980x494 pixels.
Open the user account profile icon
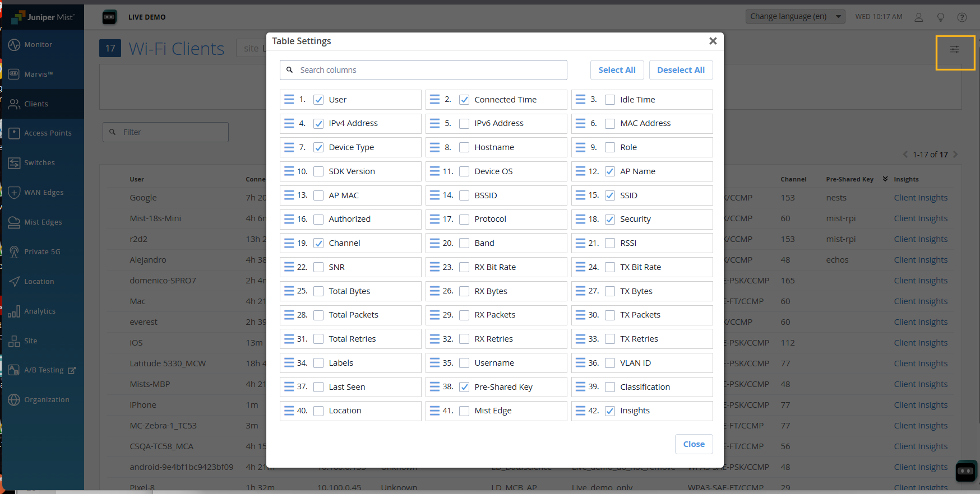(x=918, y=17)
